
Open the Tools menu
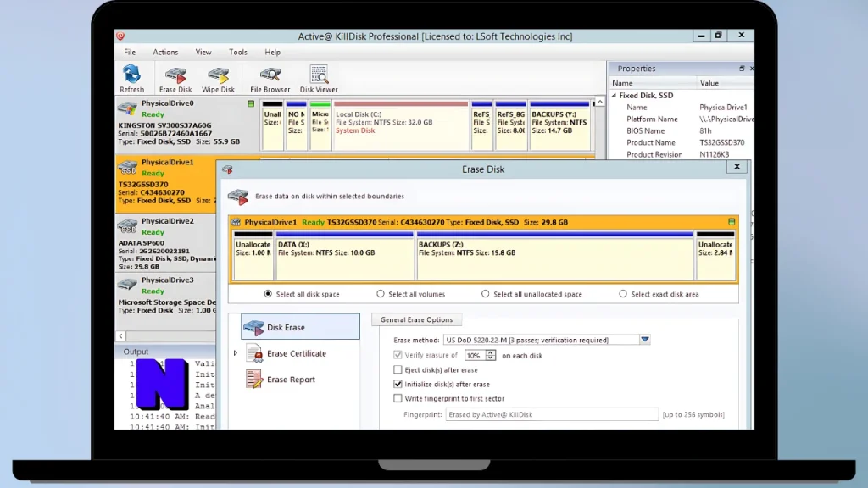(x=238, y=52)
